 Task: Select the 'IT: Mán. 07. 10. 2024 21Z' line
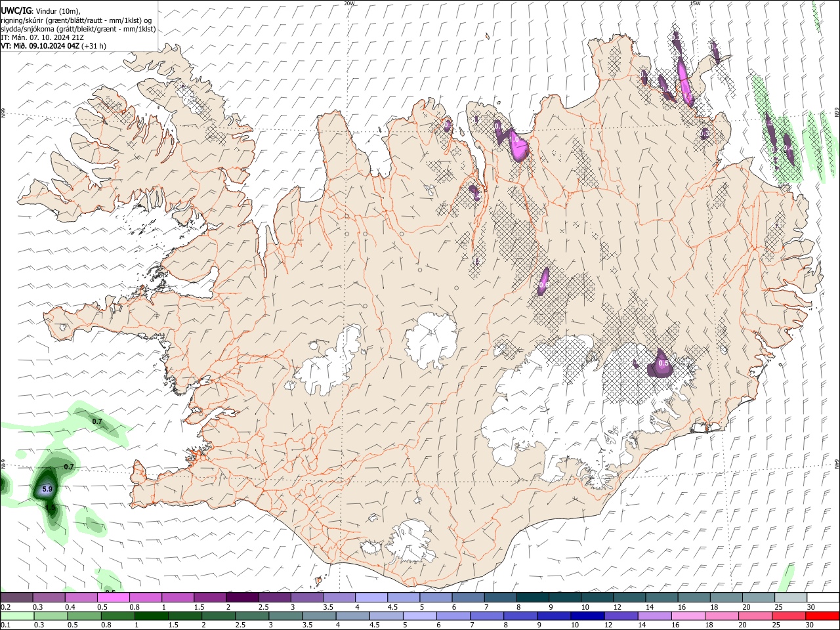tap(42, 37)
